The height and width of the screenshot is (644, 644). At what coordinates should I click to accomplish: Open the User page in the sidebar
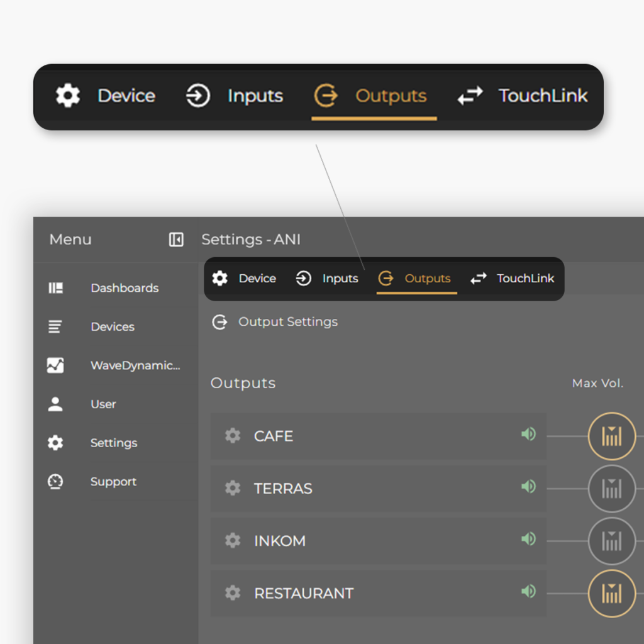[103, 404]
